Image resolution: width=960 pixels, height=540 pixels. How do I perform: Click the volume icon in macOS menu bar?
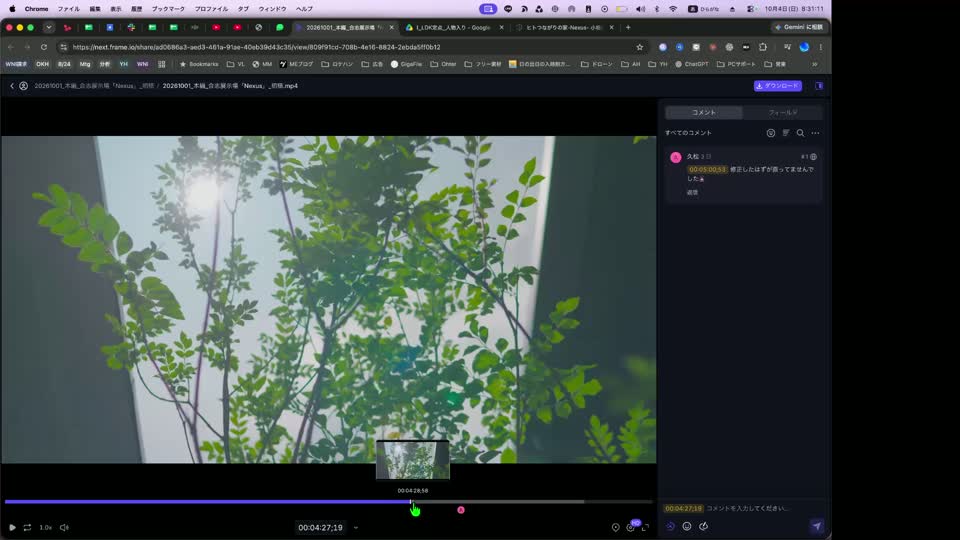click(x=640, y=9)
